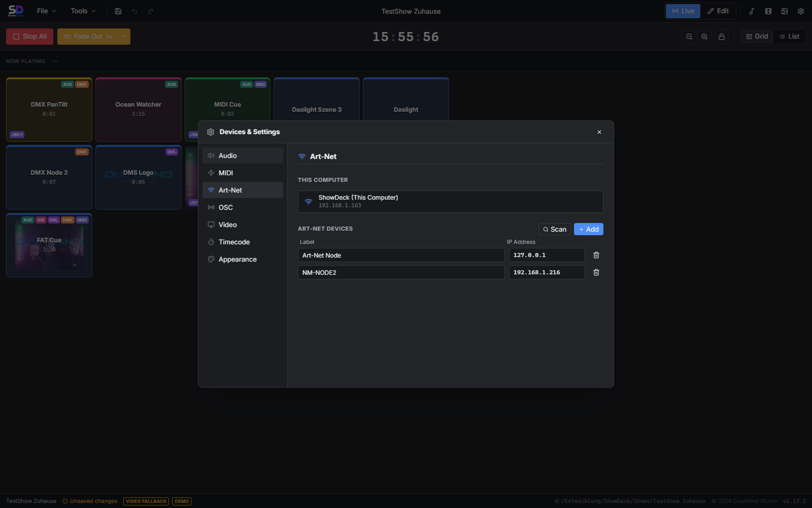This screenshot has width=812, height=508.
Task: Click the lock icon in toolbar
Action: [x=722, y=37]
